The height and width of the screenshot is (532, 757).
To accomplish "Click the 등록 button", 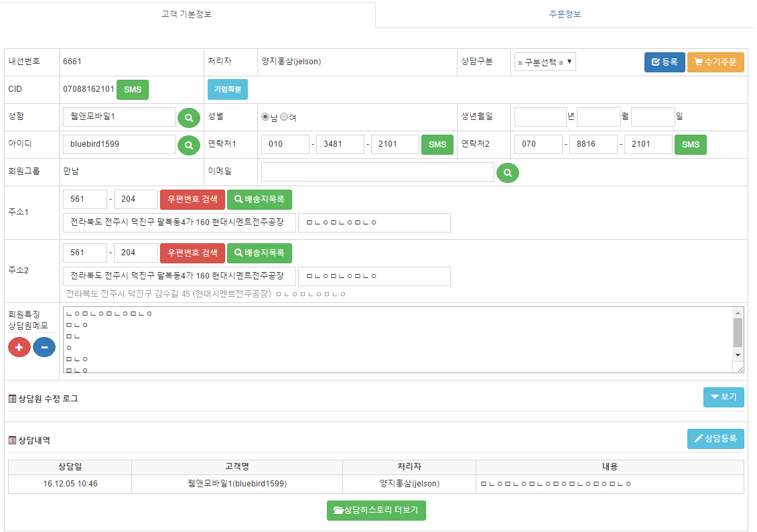I will click(665, 62).
